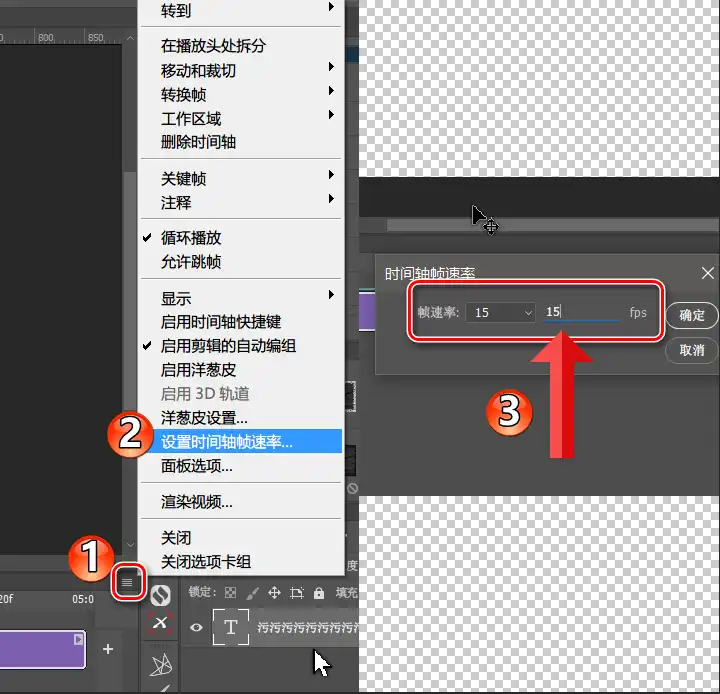The image size is (720, 694).
Task: Click the lock all padlock icon
Action: click(x=318, y=592)
